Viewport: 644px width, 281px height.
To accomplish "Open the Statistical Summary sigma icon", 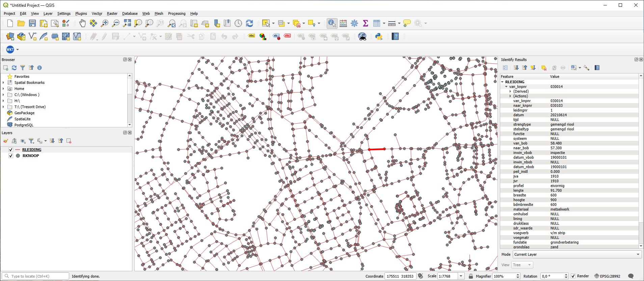I will tap(365, 23).
